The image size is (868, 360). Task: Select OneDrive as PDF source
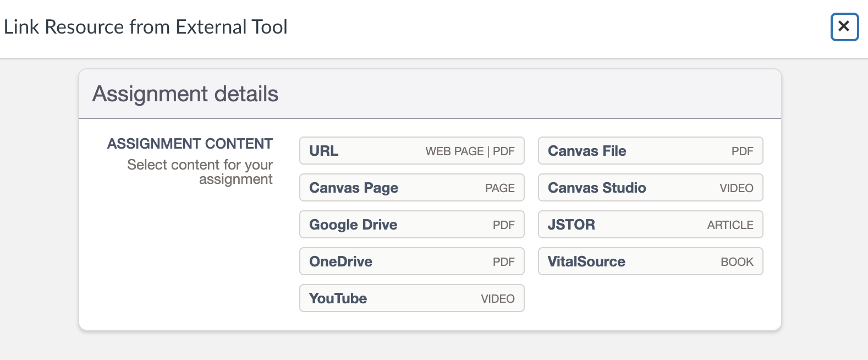pyautogui.click(x=411, y=261)
